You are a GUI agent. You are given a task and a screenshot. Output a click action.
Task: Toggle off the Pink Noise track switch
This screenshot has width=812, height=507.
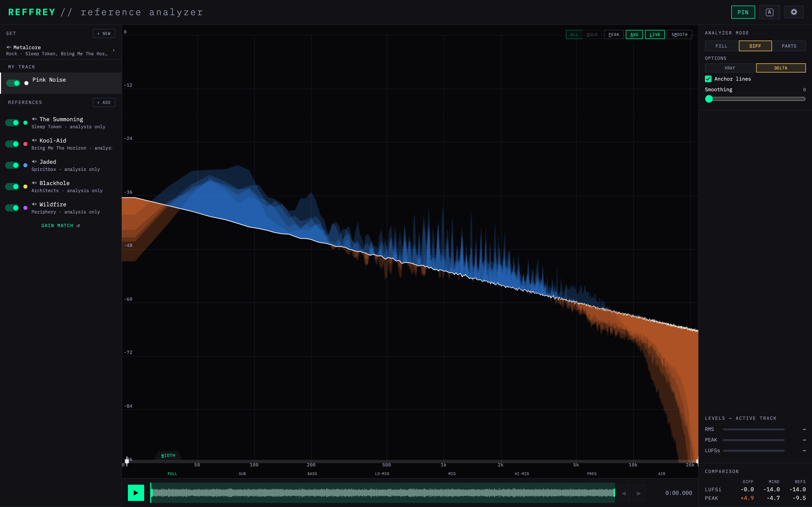(13, 83)
